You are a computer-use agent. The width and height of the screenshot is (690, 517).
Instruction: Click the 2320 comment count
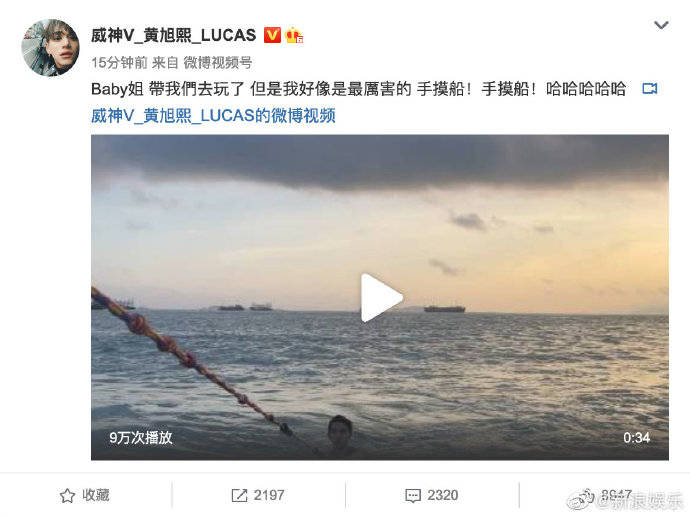pyautogui.click(x=443, y=495)
